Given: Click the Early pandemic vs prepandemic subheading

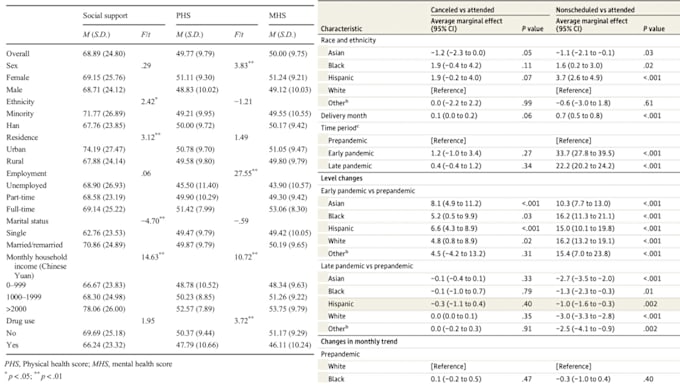Looking at the screenshot, I should click(x=368, y=191).
